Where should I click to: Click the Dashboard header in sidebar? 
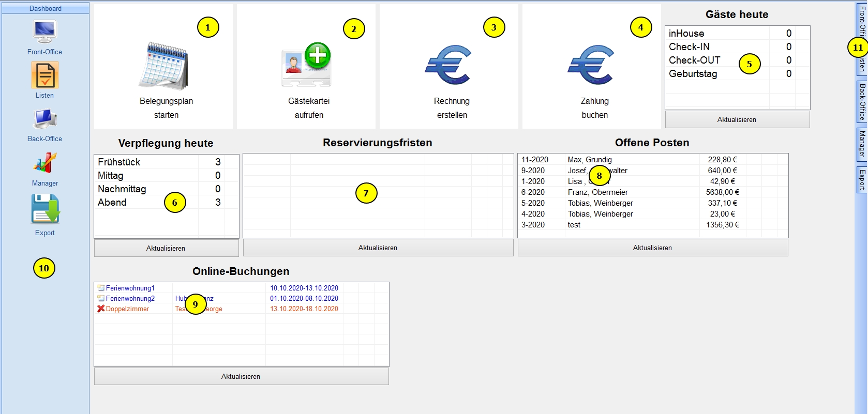[x=46, y=8]
